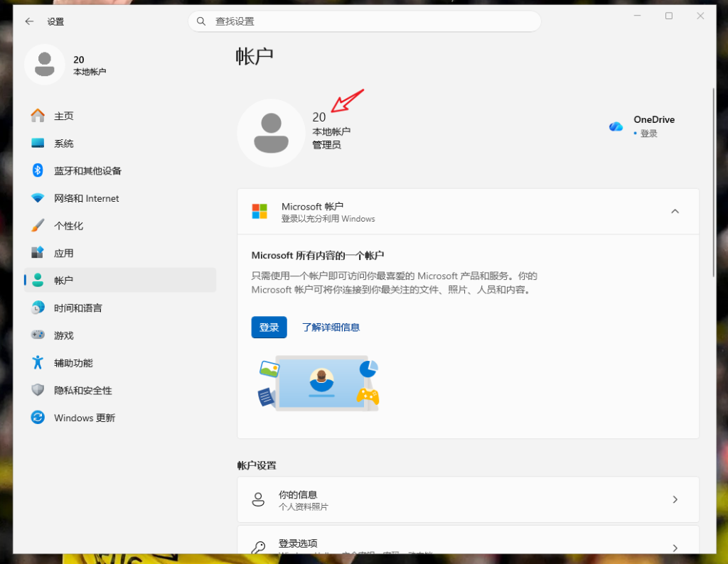728x564 pixels.
Task: Click the 登录以充分利用 Windows subtitle
Action: [328, 219]
